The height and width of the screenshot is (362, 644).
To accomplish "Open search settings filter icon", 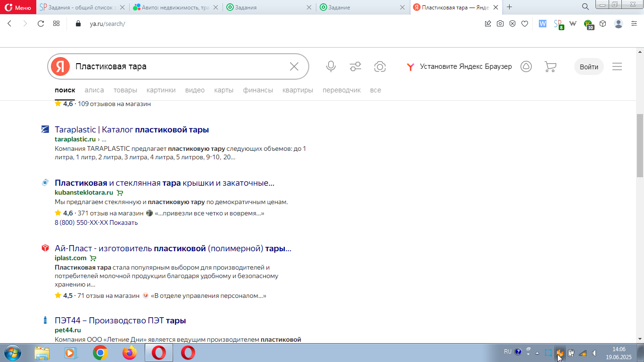I will pyautogui.click(x=355, y=66).
